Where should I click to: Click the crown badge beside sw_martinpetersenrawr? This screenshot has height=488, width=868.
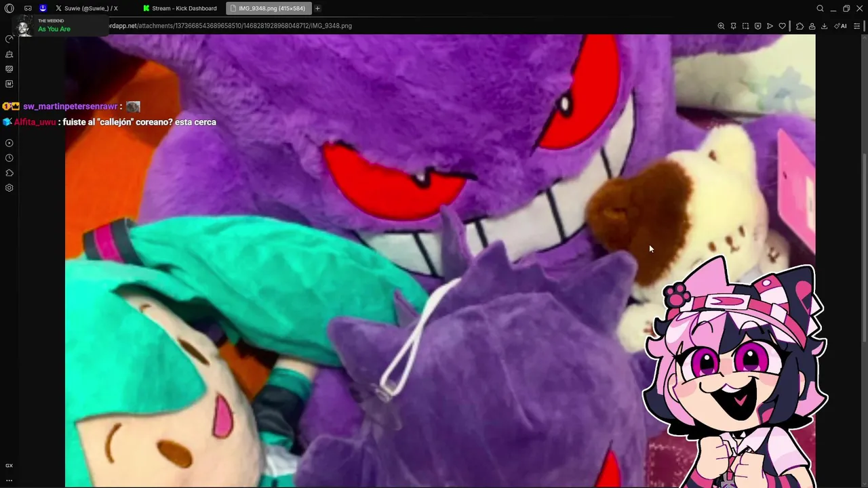(15, 106)
